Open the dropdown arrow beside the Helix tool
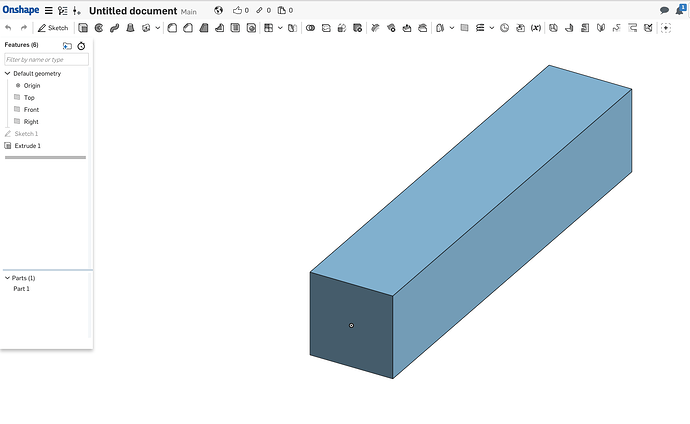Image resolution: width=690 pixels, height=424 pixels. (492, 28)
